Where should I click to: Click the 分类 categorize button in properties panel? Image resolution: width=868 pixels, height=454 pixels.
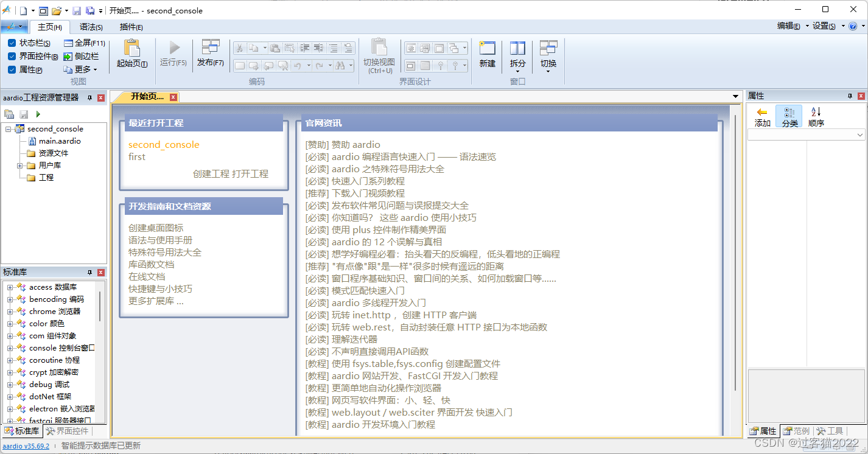tap(790, 116)
